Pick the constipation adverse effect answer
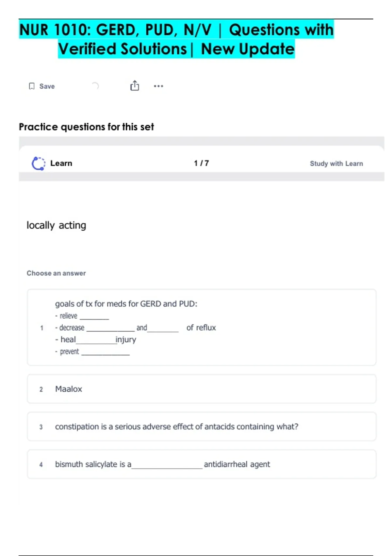This screenshot has height=556, width=392. coord(202,426)
